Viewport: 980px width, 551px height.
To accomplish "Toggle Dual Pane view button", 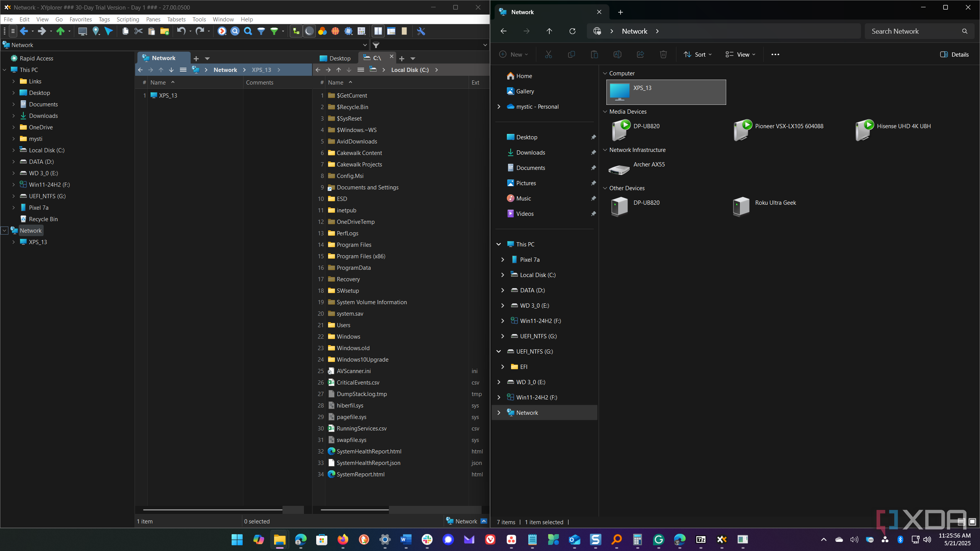I will coord(378,31).
